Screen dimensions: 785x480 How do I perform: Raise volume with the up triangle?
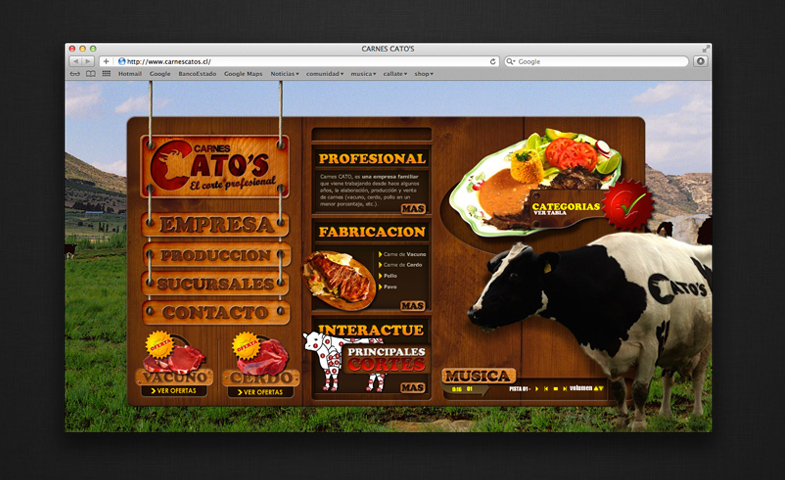[x=596, y=388]
